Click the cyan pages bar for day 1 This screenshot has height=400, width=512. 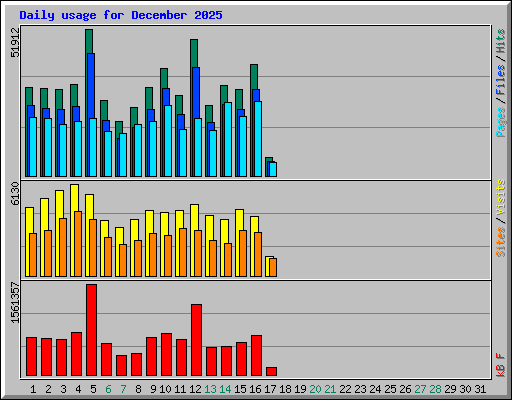click(x=33, y=147)
